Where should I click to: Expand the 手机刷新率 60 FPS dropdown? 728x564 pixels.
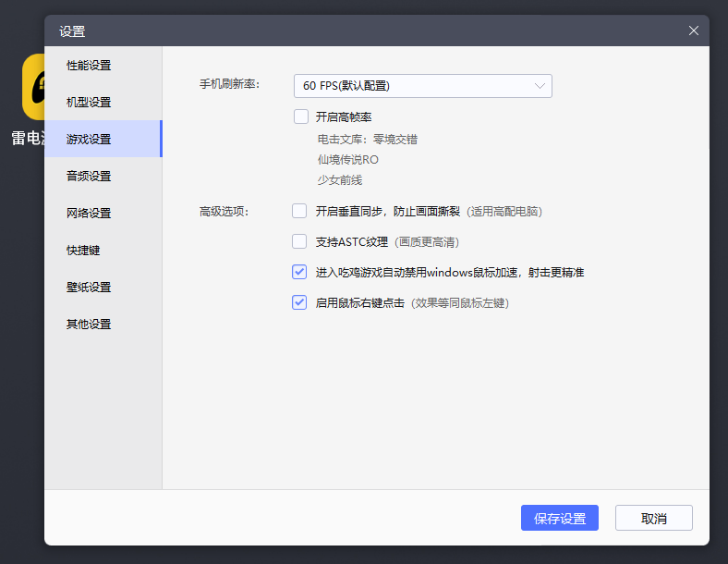pos(422,86)
